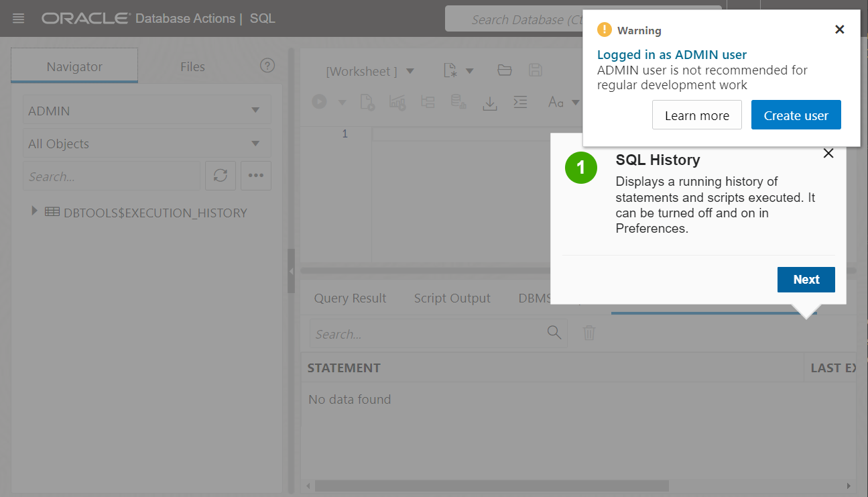Image resolution: width=868 pixels, height=497 pixels.
Task: Select the DBTOOLS$EXECUTION_HISTORY table name
Action: (x=156, y=213)
